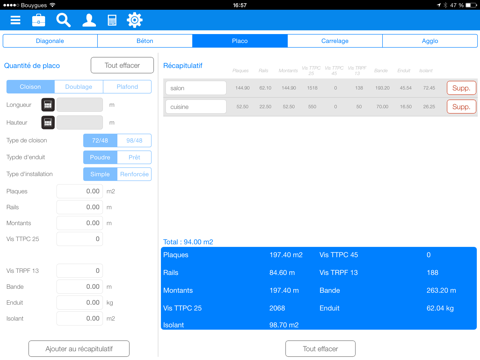The width and height of the screenshot is (480, 360).
Task: Edit the salon room name field
Action: [x=196, y=88]
